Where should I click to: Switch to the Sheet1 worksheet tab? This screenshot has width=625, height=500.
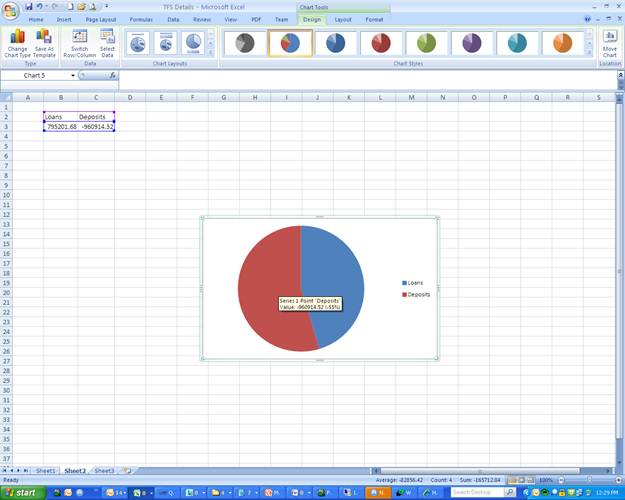point(45,471)
